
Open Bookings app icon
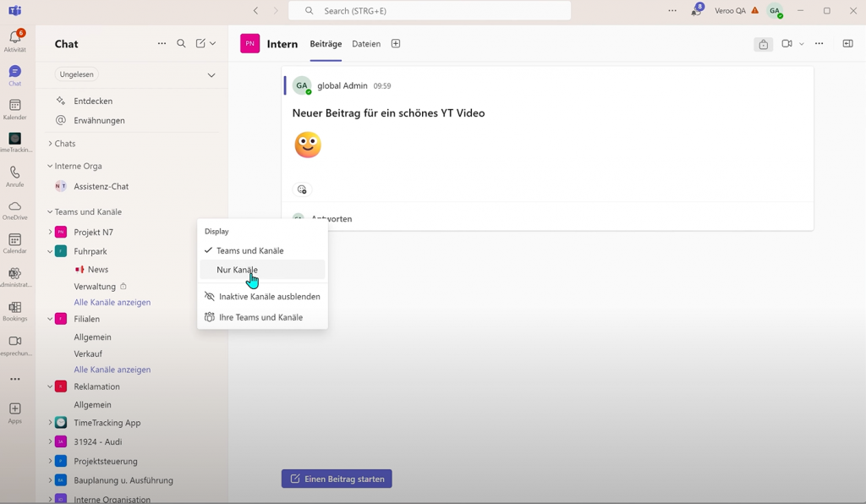click(15, 311)
